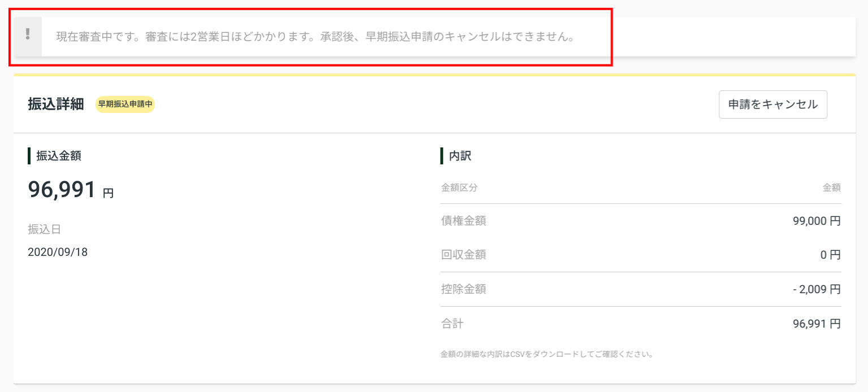
Task: Click the 債権金額 row label
Action: pos(464,221)
